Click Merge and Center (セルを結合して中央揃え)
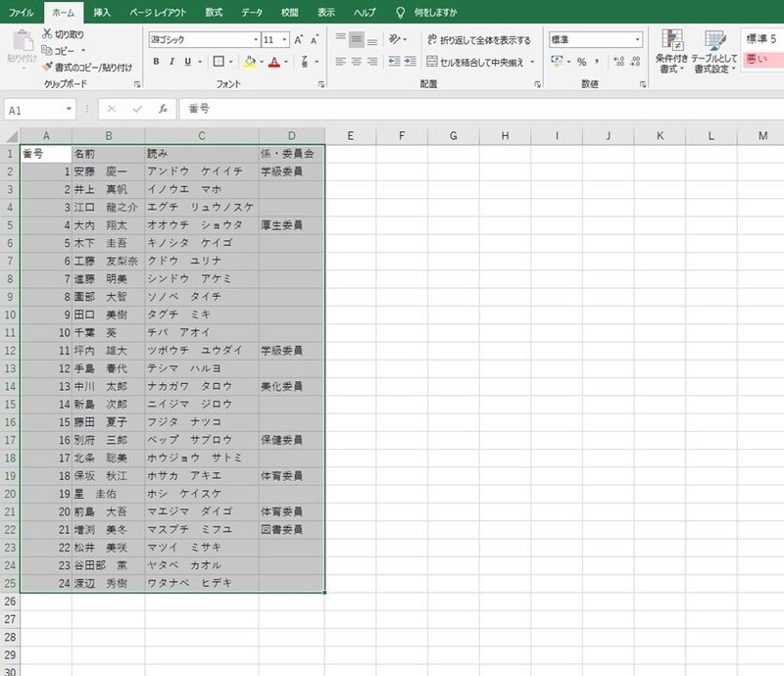The image size is (784, 676). click(x=475, y=62)
